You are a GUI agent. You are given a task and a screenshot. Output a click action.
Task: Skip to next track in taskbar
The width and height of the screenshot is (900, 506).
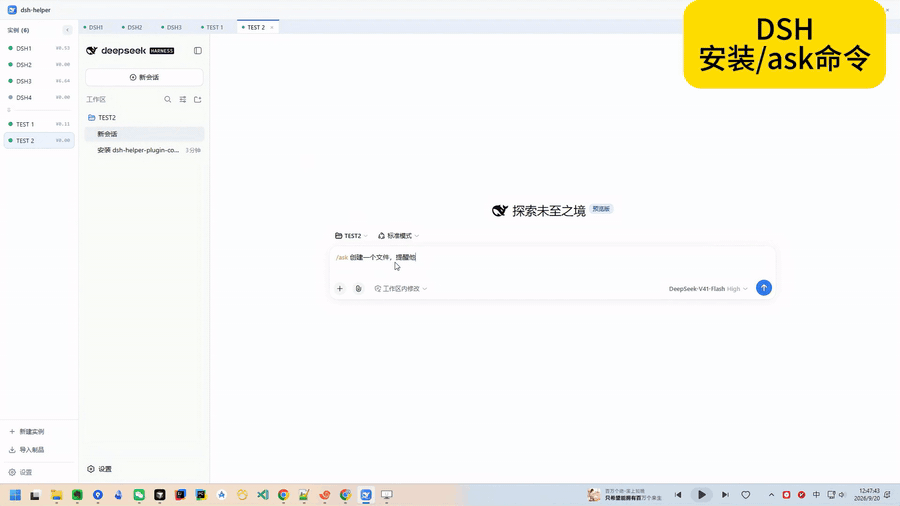[x=725, y=495]
